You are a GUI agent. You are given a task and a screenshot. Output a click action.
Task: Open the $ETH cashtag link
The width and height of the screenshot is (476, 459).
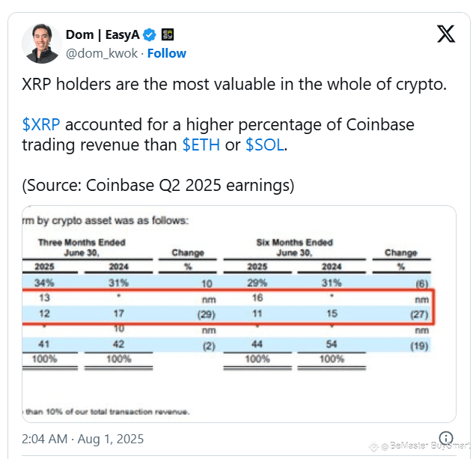(x=201, y=145)
